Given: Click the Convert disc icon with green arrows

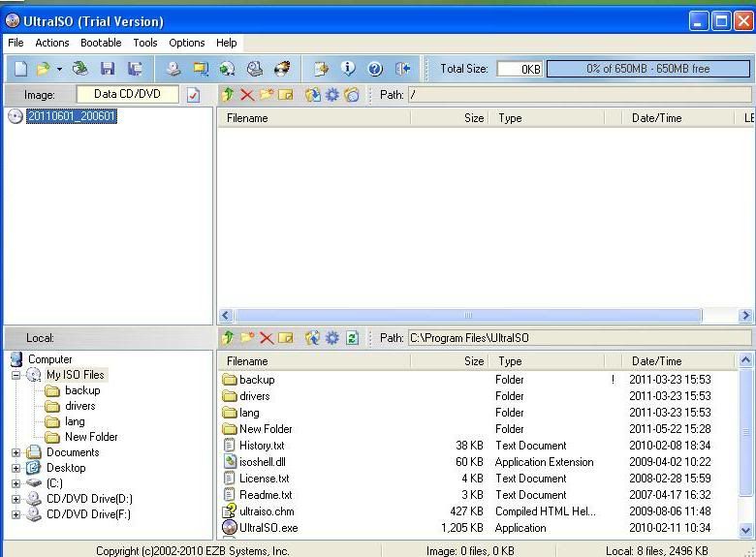Looking at the screenshot, I should click(x=227, y=69).
